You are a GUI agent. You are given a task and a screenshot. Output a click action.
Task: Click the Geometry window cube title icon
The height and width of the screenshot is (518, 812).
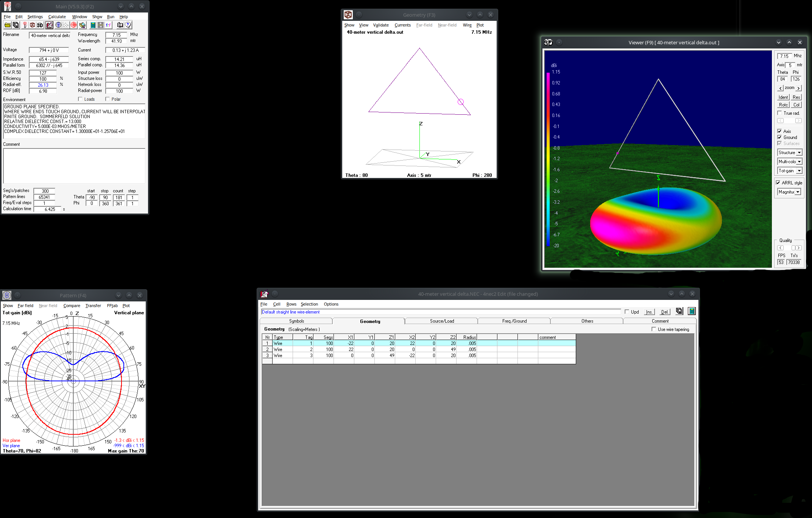click(348, 15)
